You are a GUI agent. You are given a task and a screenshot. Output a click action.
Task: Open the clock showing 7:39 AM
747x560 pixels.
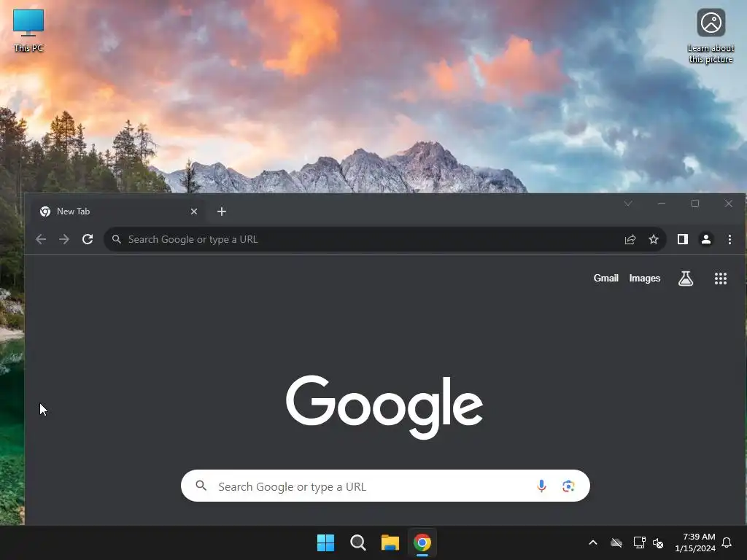(x=695, y=542)
